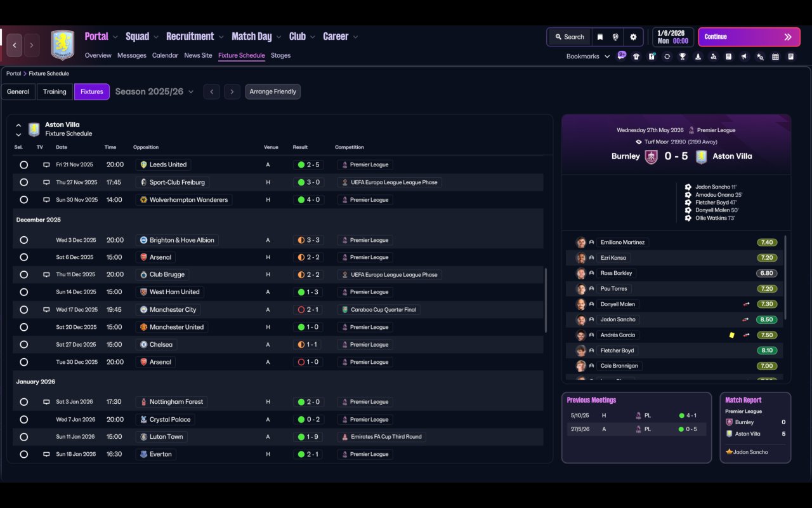Go to the previous season with left arrow
The image size is (812, 508).
pyautogui.click(x=212, y=91)
